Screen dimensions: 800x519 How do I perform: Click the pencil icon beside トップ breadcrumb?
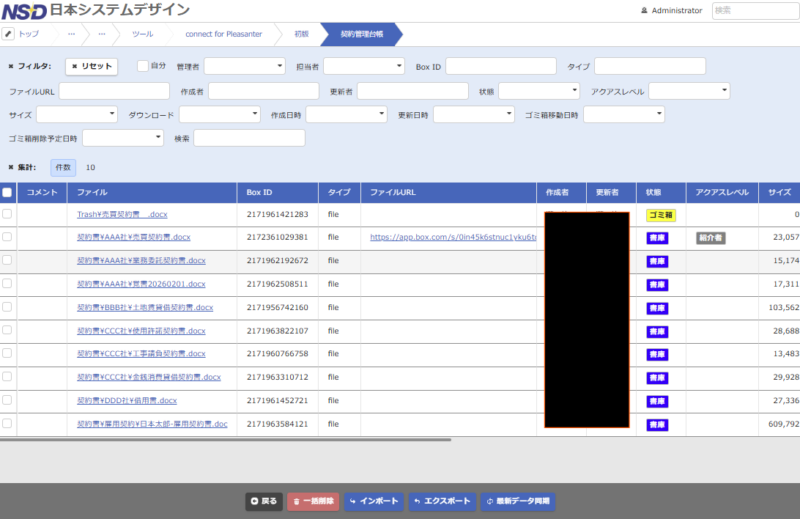(8, 34)
